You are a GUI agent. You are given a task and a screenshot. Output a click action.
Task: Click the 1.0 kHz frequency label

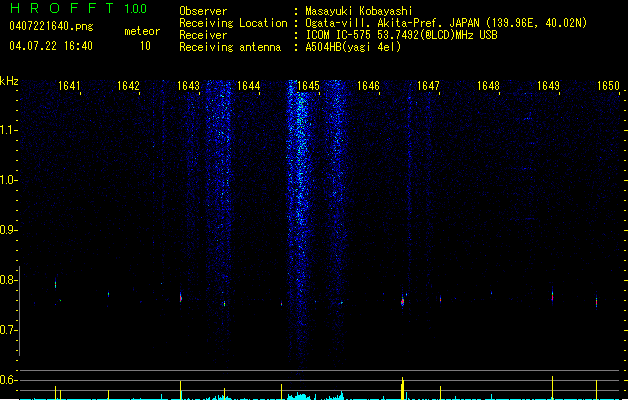[8, 180]
